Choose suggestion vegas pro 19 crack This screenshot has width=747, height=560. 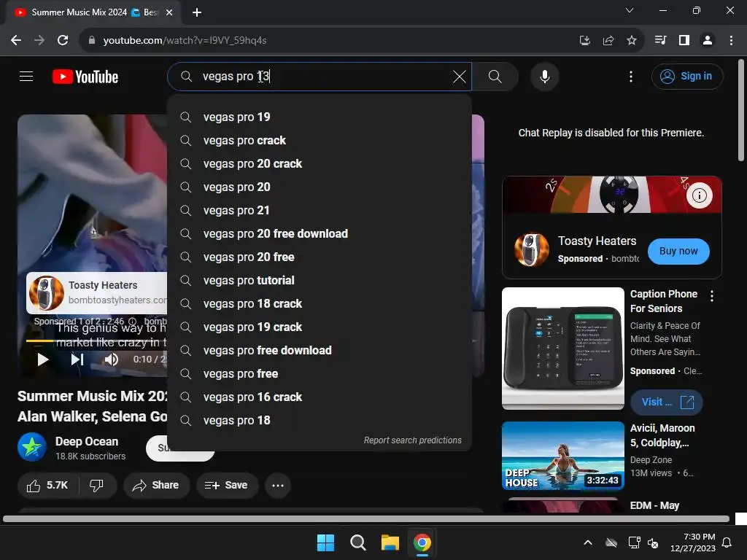point(320,327)
